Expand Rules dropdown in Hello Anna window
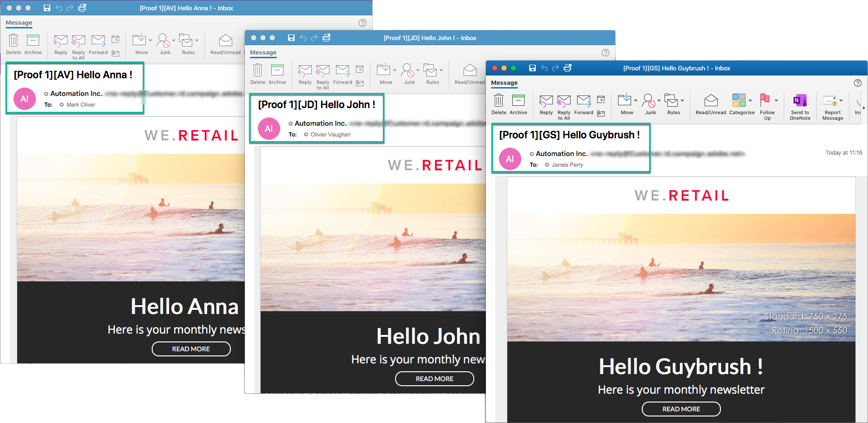The image size is (868, 423). tap(197, 41)
